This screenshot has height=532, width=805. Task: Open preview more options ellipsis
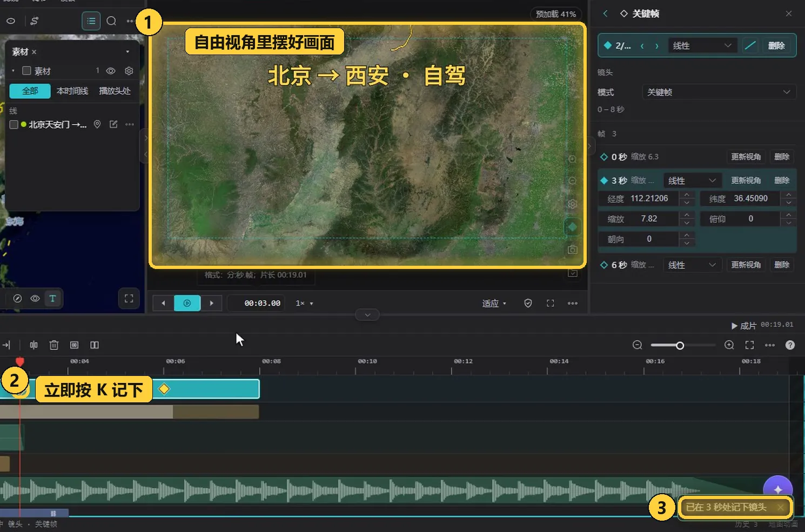tap(573, 303)
